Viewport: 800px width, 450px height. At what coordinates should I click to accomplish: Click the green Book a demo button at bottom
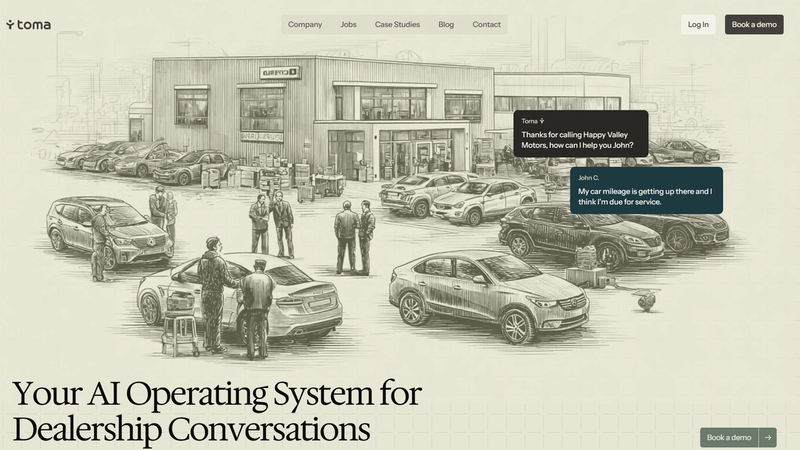click(729, 437)
